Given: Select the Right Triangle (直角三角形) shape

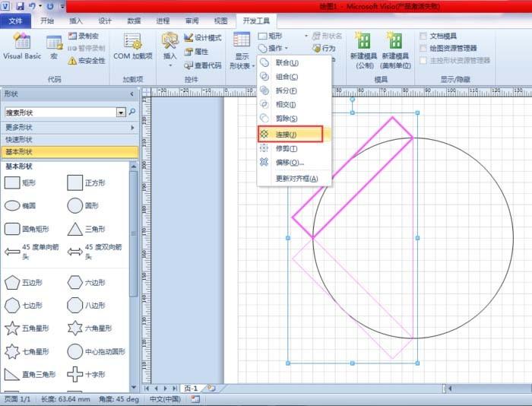Looking at the screenshot, I should 30,374.
